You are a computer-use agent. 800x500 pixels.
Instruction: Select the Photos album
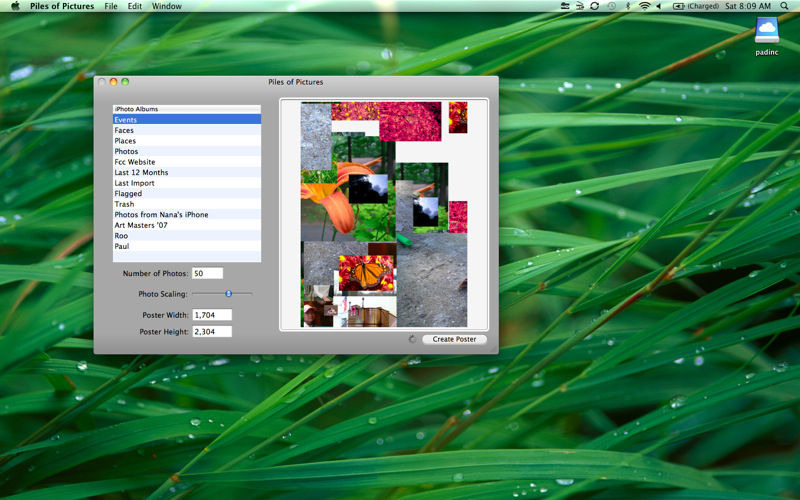pos(187,151)
